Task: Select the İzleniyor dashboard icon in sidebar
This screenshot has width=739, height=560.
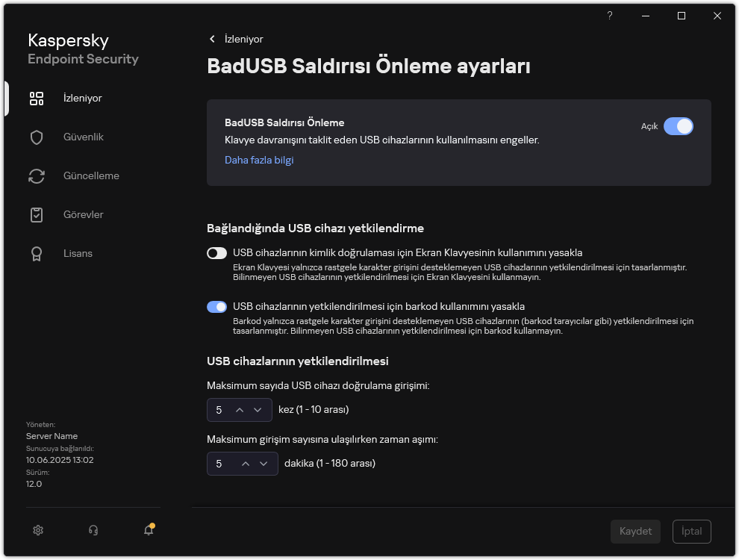Action: 37,98
